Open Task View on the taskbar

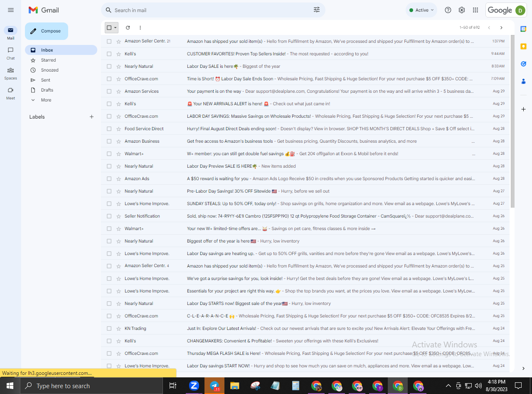173,386
